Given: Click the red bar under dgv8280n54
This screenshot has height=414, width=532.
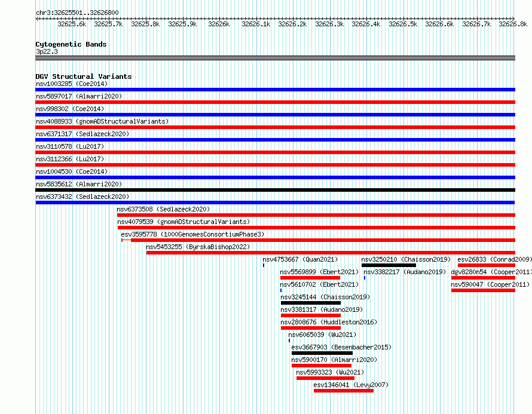Looking at the screenshot, I should coord(483,278).
